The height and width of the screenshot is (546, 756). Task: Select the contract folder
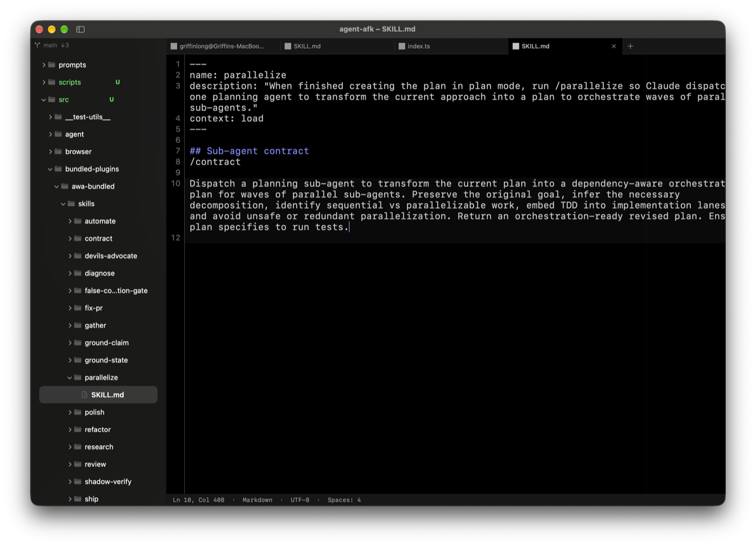click(x=98, y=238)
